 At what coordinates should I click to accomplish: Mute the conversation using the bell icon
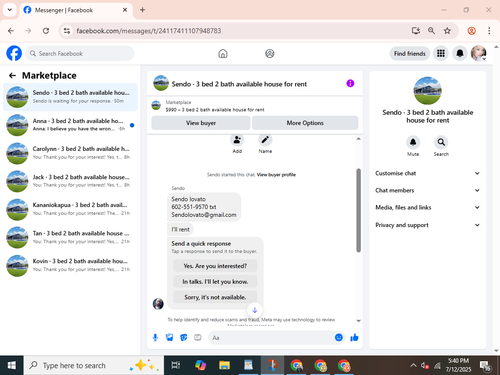pos(413,142)
